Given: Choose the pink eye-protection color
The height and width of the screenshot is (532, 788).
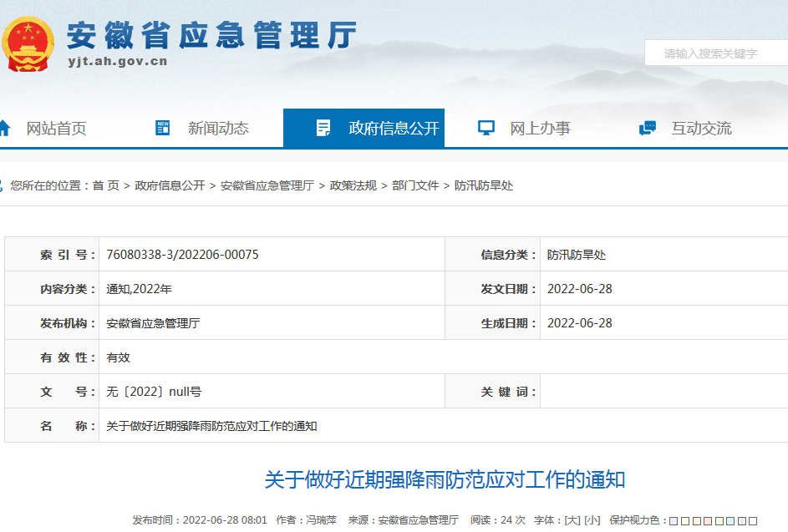Looking at the screenshot, I should pos(708,521).
